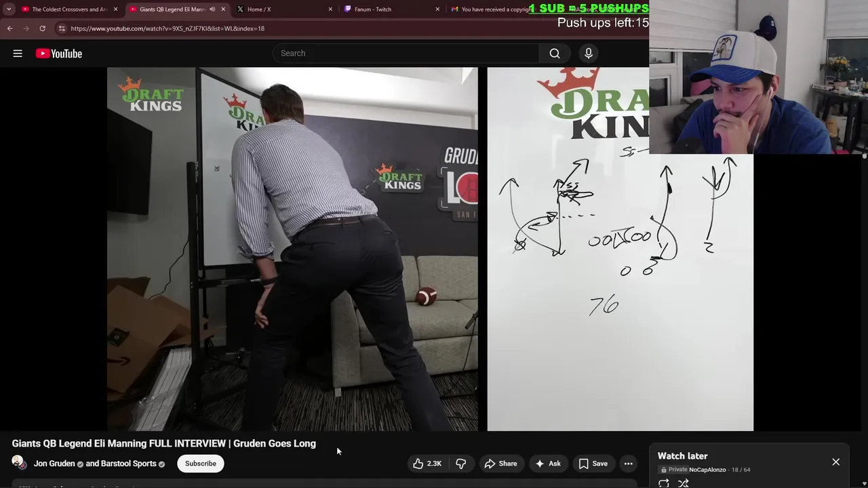Reload the page with the refresh icon
Image resolution: width=868 pixels, height=488 pixels.
tap(42, 28)
